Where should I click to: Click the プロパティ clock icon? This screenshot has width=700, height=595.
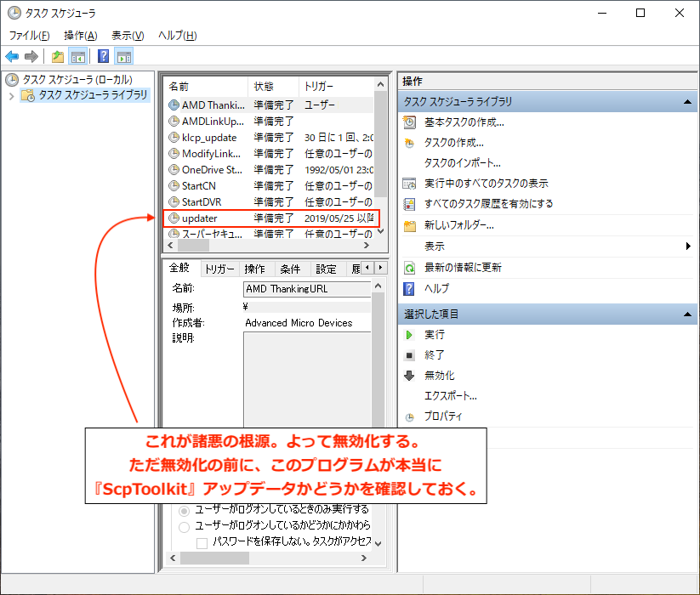409,417
